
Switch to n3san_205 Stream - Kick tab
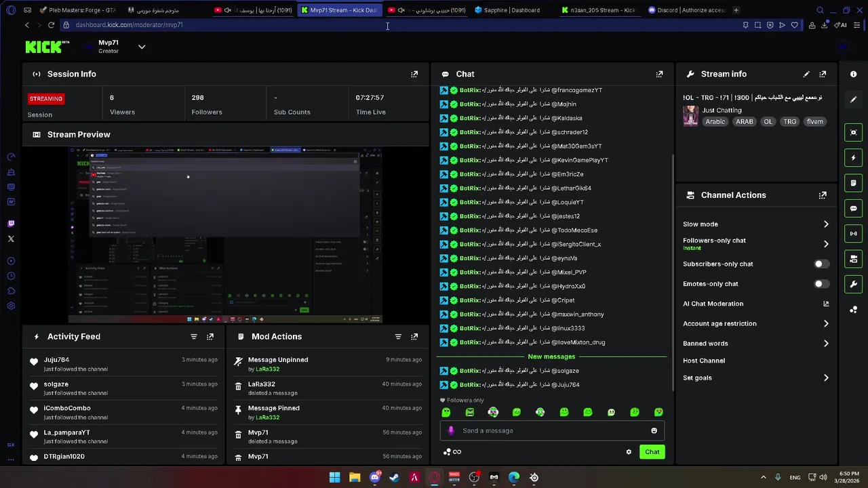599,10
